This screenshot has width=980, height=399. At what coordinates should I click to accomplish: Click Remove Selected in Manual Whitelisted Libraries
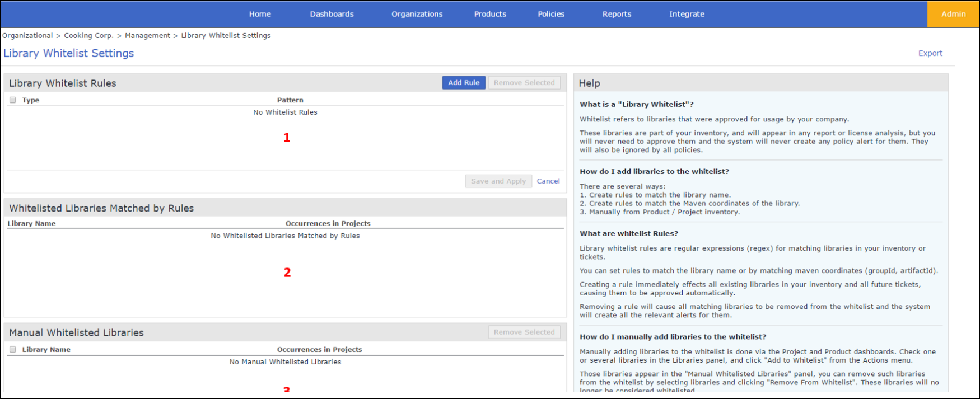(524, 332)
